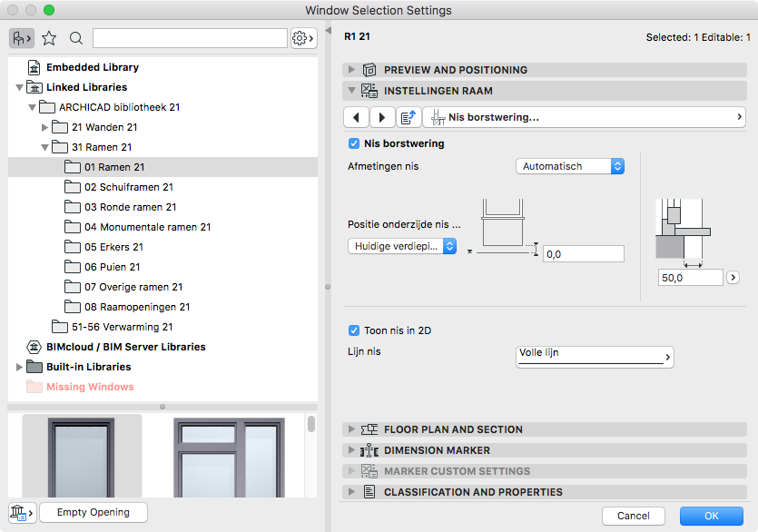Viewport: 758px width, 532px height.
Task: Click the 50,0 niche depth field
Action: (x=690, y=278)
